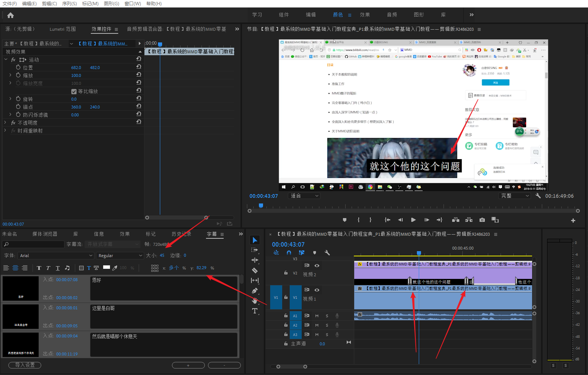Image resolution: width=588 pixels, height=375 pixels.
Task: Left-align the caption text
Action: click(6, 268)
